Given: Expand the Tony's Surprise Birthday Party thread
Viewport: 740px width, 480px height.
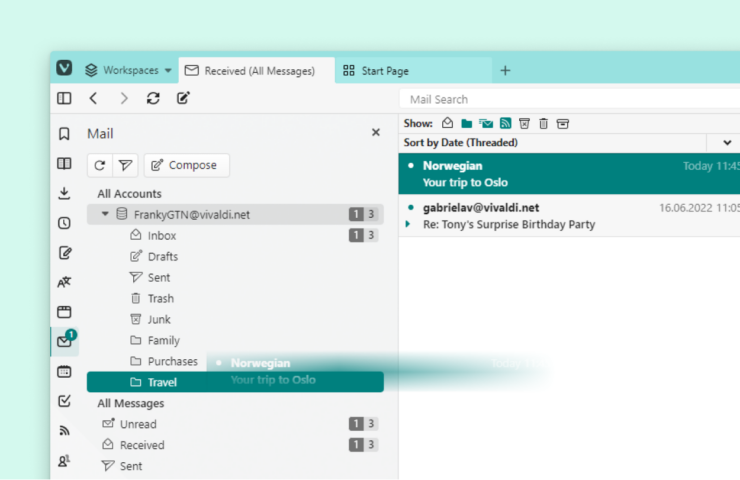Looking at the screenshot, I should tap(408, 224).
